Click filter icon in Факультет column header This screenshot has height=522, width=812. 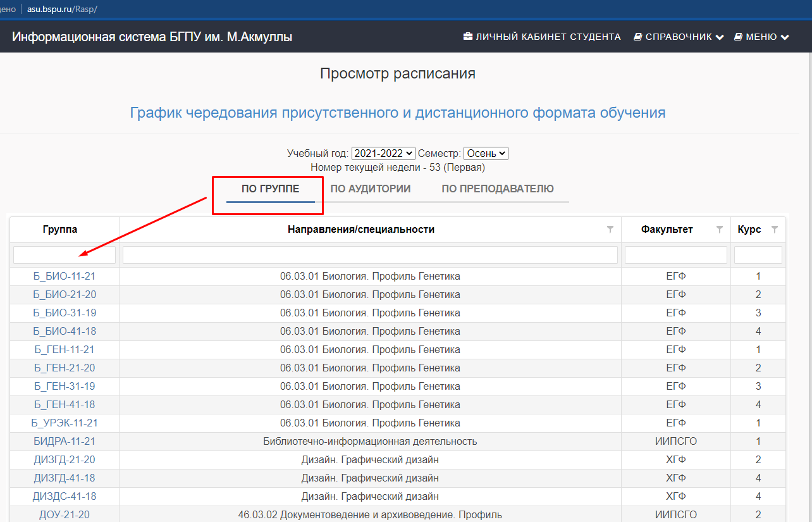click(x=719, y=230)
